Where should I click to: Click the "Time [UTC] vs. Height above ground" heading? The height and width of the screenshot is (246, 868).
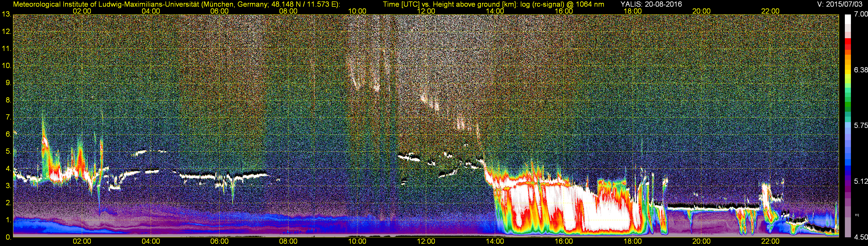point(494,4)
